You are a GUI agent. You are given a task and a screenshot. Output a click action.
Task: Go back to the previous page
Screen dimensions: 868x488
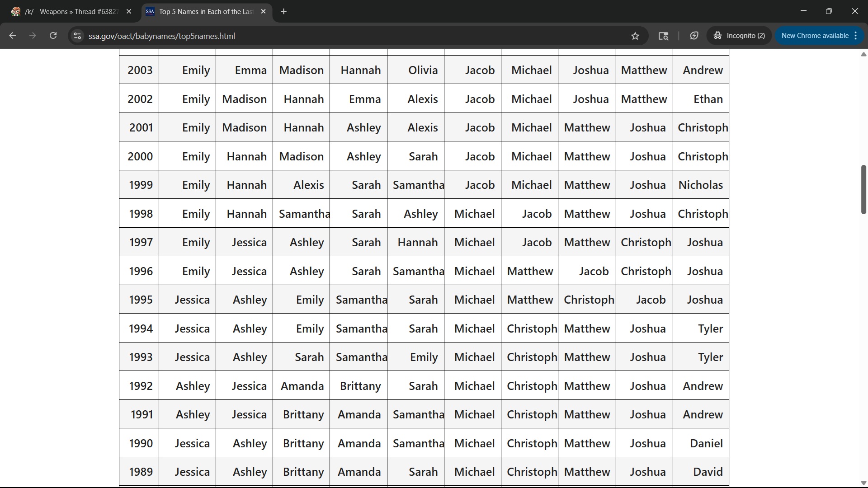pos(13,36)
